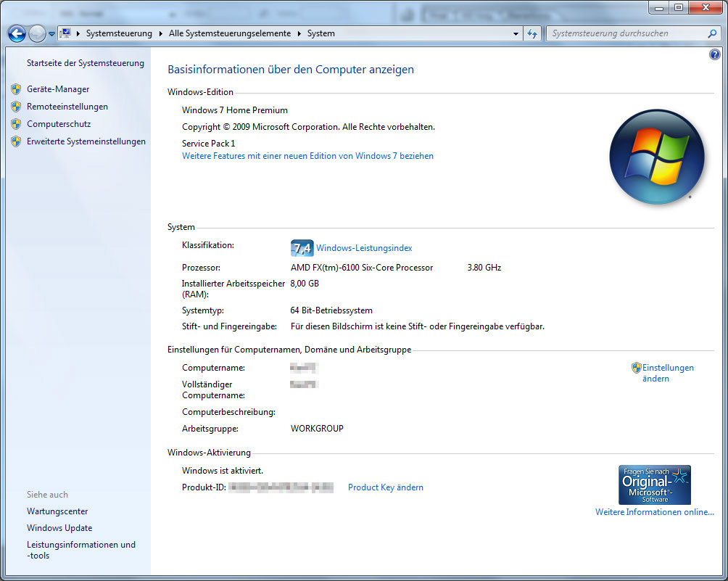Click the 3.80 GHz value

(484, 268)
